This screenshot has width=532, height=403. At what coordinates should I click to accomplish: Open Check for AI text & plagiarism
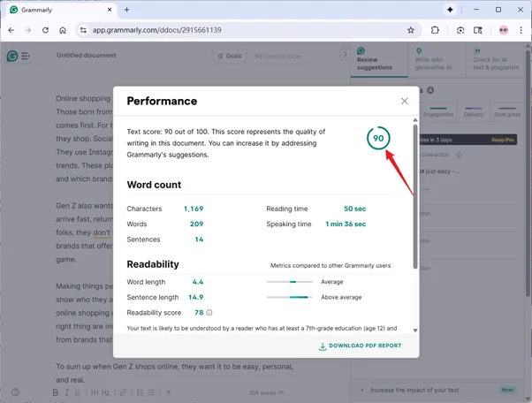498,59
